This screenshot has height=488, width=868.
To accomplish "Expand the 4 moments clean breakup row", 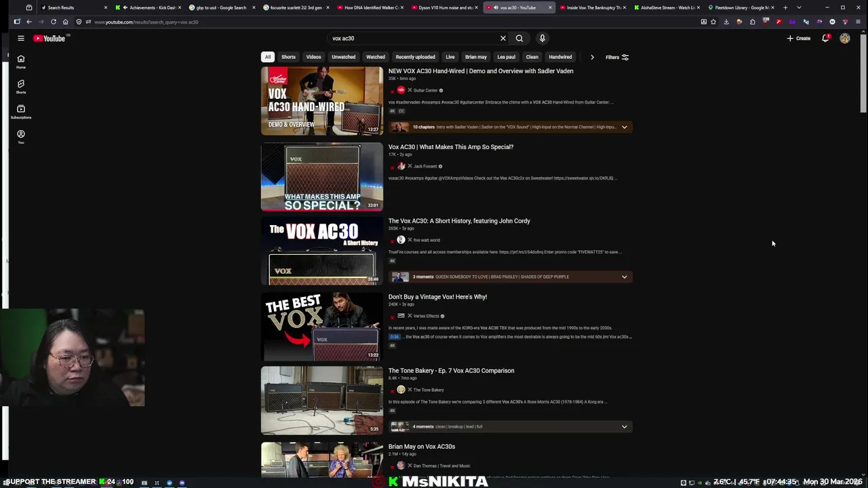I will pos(625,426).
